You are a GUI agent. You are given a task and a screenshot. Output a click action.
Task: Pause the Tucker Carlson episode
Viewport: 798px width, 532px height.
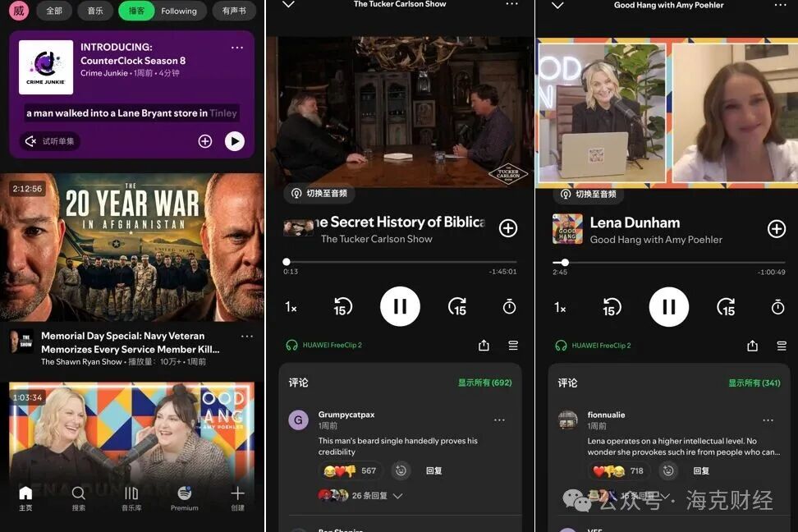(400, 306)
